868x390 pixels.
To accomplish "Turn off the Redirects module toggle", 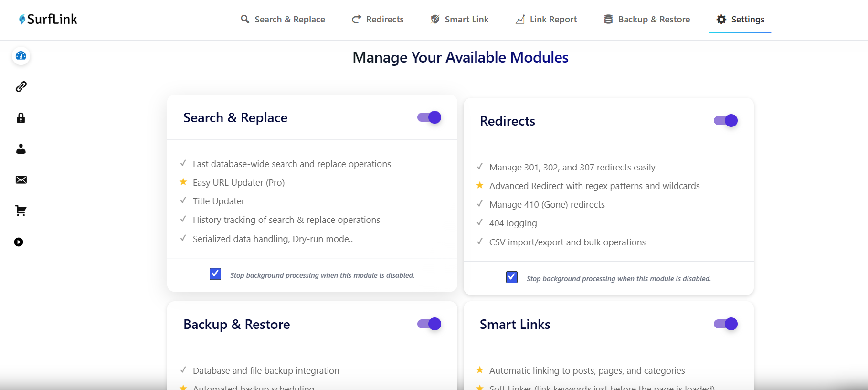I will pyautogui.click(x=726, y=121).
